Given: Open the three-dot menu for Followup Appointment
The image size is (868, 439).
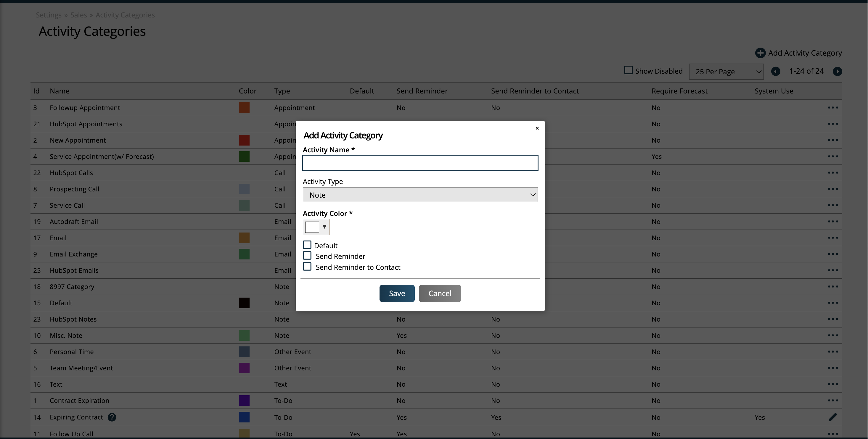Looking at the screenshot, I should [832, 108].
